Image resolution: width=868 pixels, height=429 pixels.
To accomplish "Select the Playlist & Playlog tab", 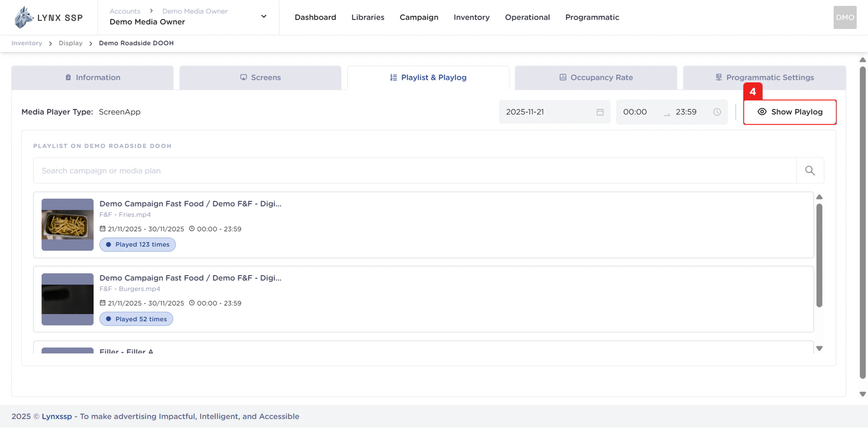I will pyautogui.click(x=428, y=78).
